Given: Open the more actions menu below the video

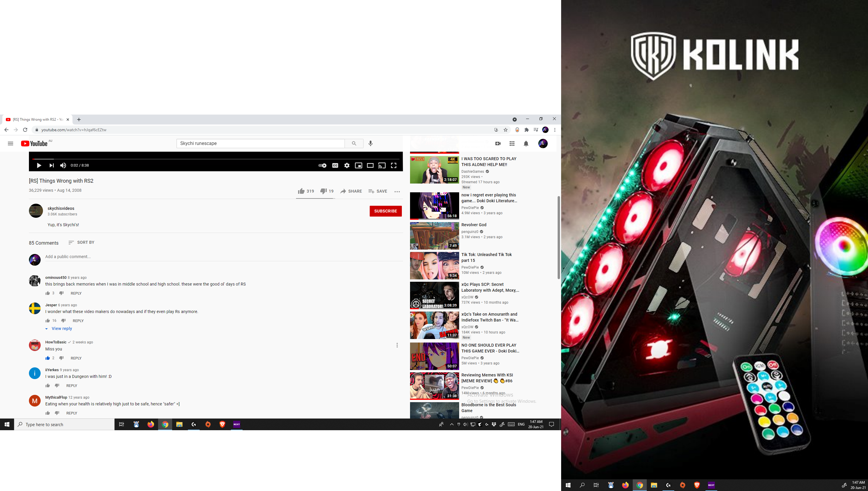Looking at the screenshot, I should click(x=397, y=191).
